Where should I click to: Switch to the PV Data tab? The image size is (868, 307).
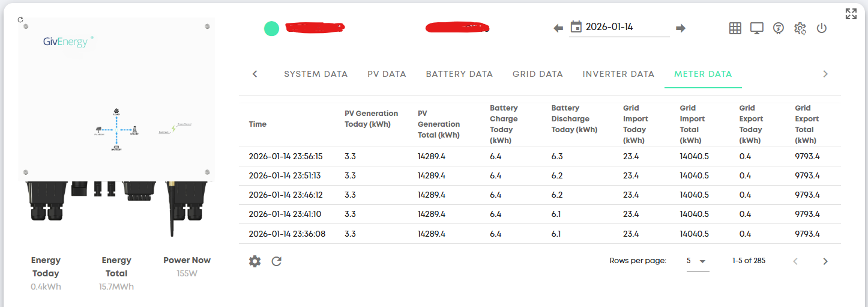pos(387,74)
